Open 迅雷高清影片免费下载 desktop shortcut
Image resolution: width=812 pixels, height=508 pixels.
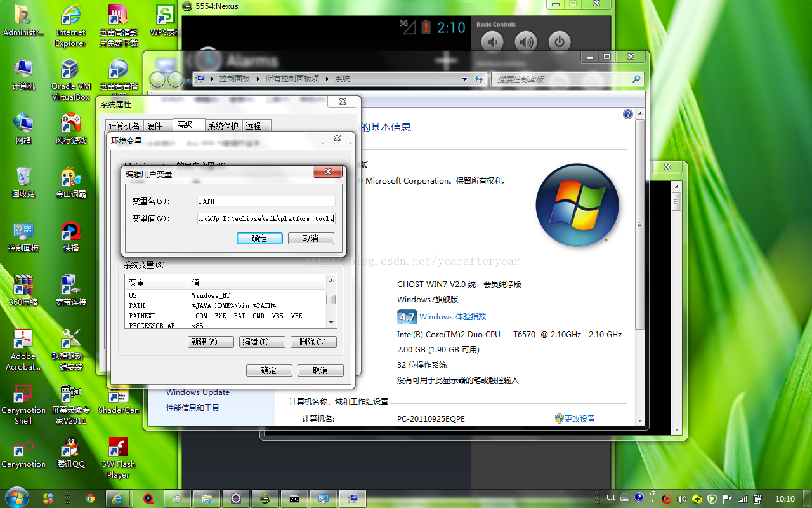point(118,26)
